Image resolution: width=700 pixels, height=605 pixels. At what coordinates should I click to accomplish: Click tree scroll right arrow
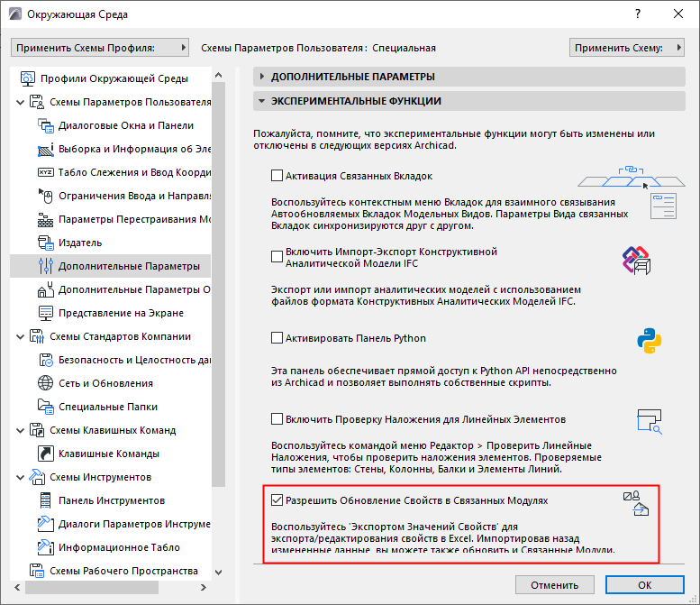(x=203, y=587)
